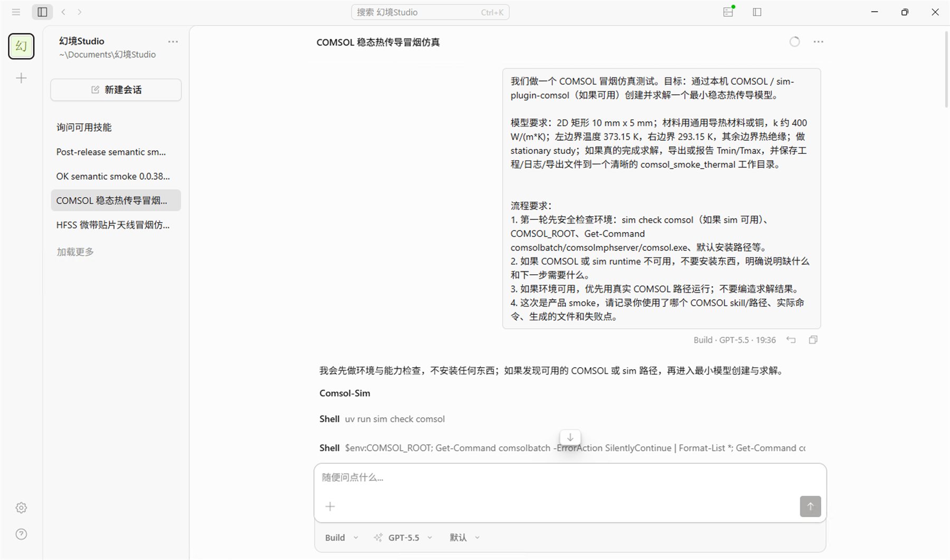
Task: Copy the user message with copy icon
Action: pyautogui.click(x=813, y=340)
